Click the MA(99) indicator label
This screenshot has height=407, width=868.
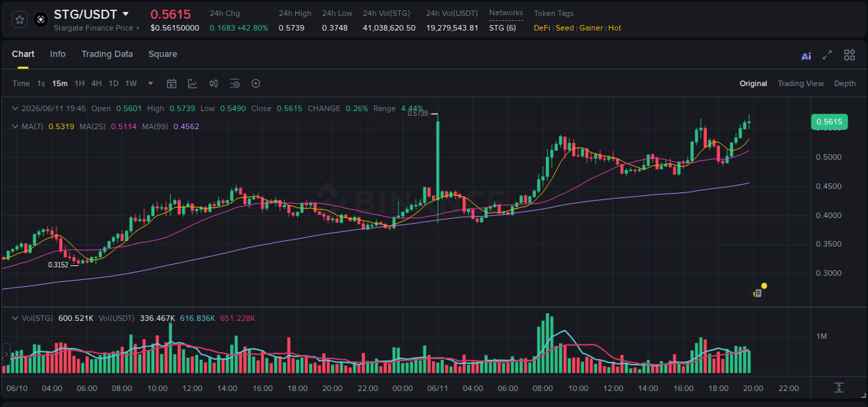(156, 126)
